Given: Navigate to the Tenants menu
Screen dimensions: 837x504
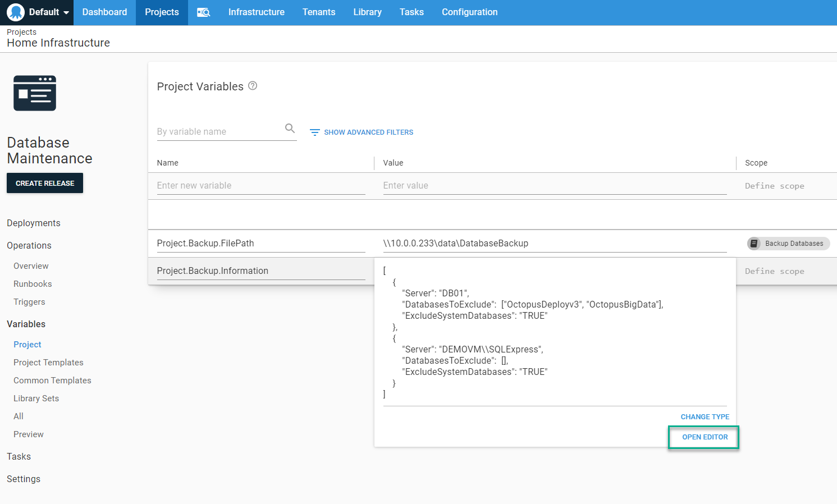Looking at the screenshot, I should tap(318, 12).
